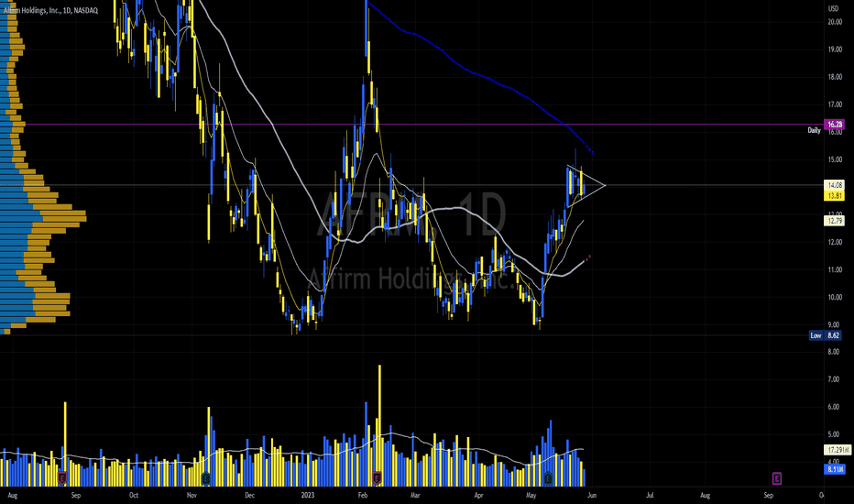Click the 17.00 price axis label
Screen dimensions: 854x504
click(835, 104)
